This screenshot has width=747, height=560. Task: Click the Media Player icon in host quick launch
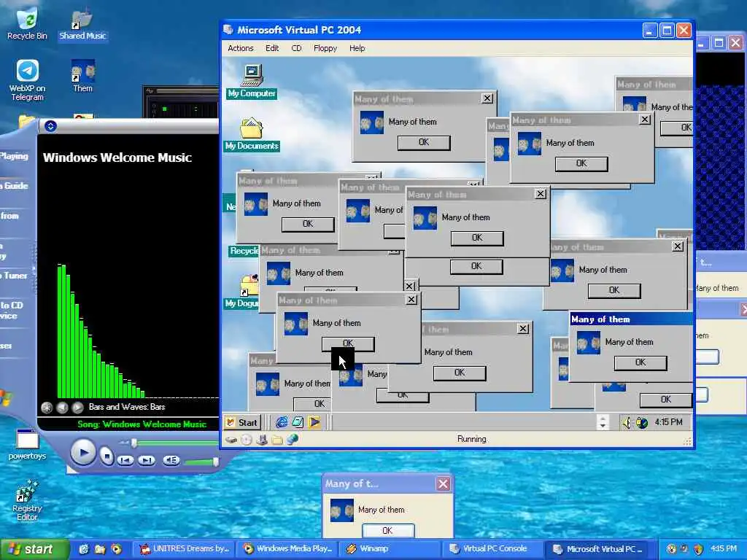click(x=116, y=549)
